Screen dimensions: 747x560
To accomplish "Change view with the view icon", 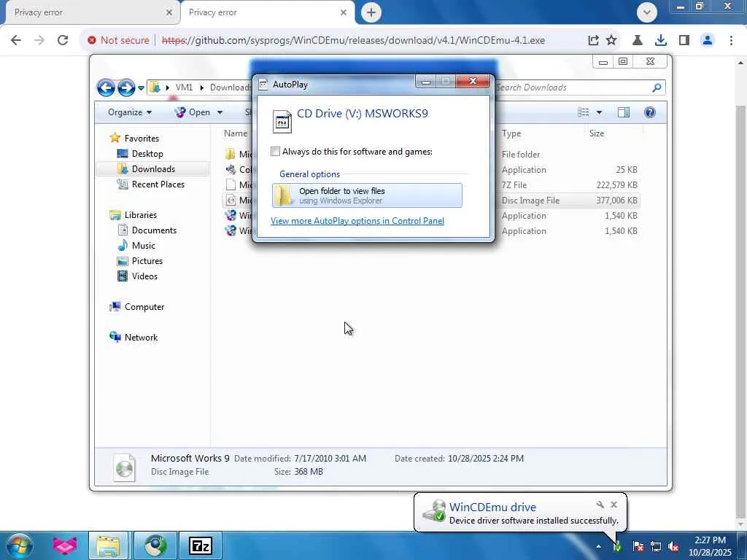I will pos(583,112).
